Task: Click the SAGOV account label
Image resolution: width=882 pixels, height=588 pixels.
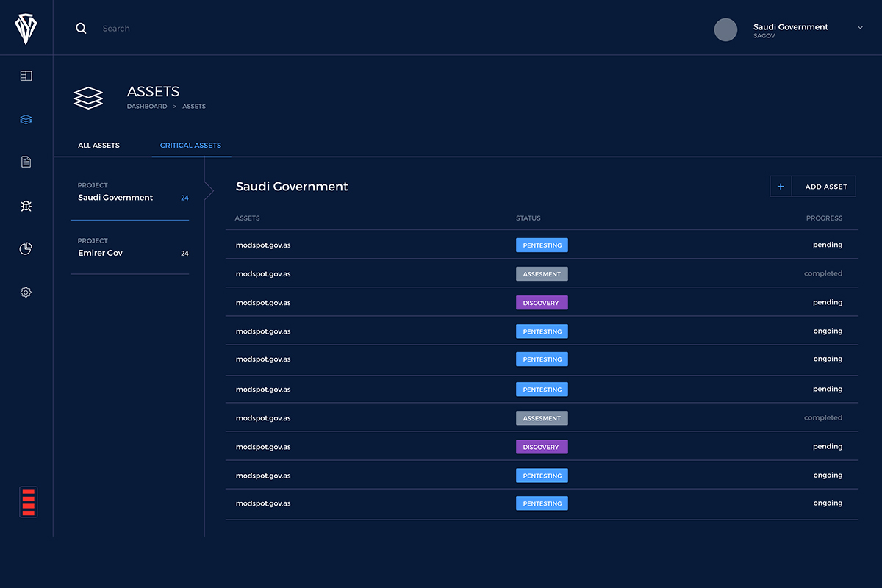Action: 764,36
